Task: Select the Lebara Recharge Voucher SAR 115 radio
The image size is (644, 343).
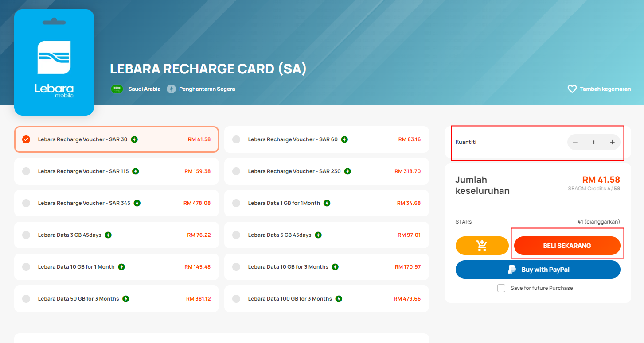Action: [26, 171]
